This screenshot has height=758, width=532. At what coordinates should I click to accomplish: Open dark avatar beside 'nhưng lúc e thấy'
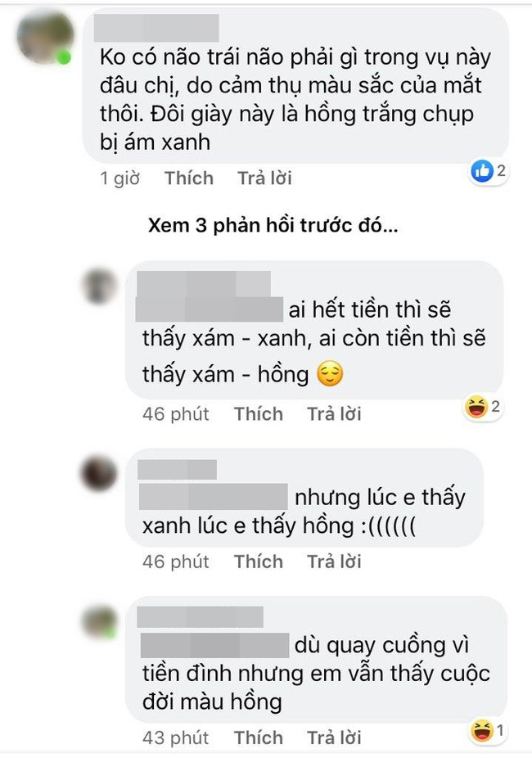pyautogui.click(x=100, y=472)
